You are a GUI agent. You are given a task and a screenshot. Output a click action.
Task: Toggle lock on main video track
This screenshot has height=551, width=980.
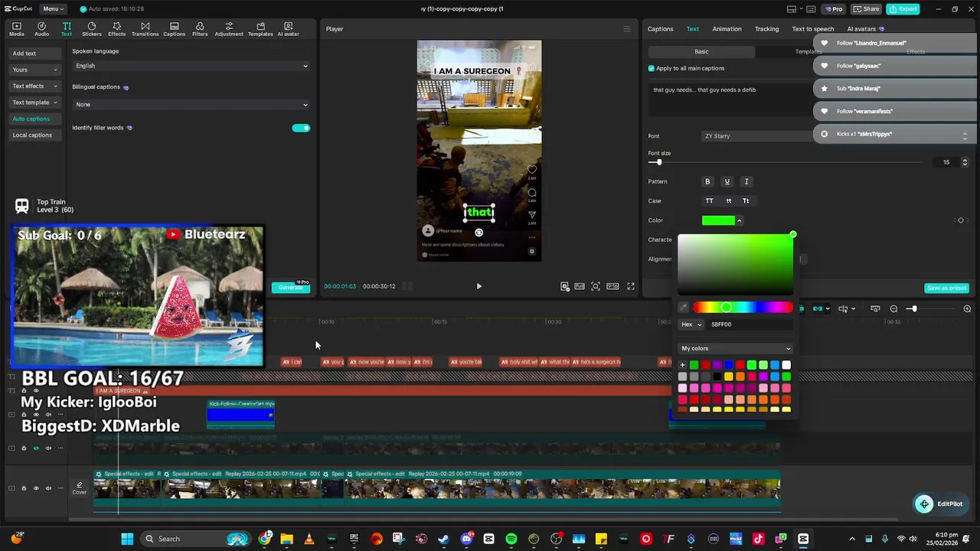(24, 487)
